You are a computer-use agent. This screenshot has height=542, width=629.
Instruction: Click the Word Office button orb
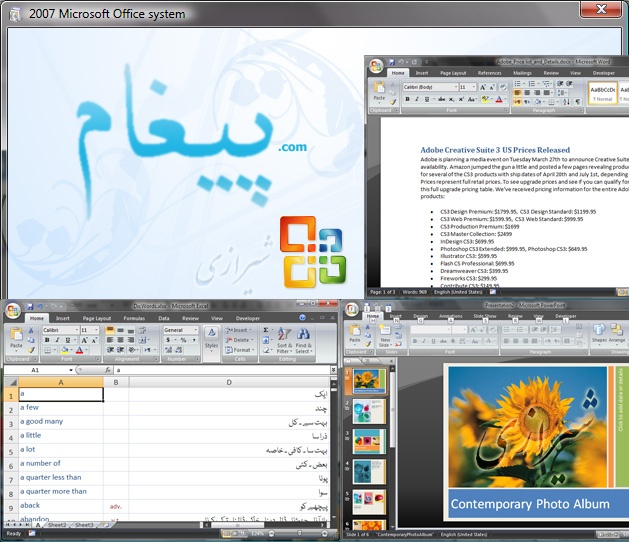(x=375, y=67)
